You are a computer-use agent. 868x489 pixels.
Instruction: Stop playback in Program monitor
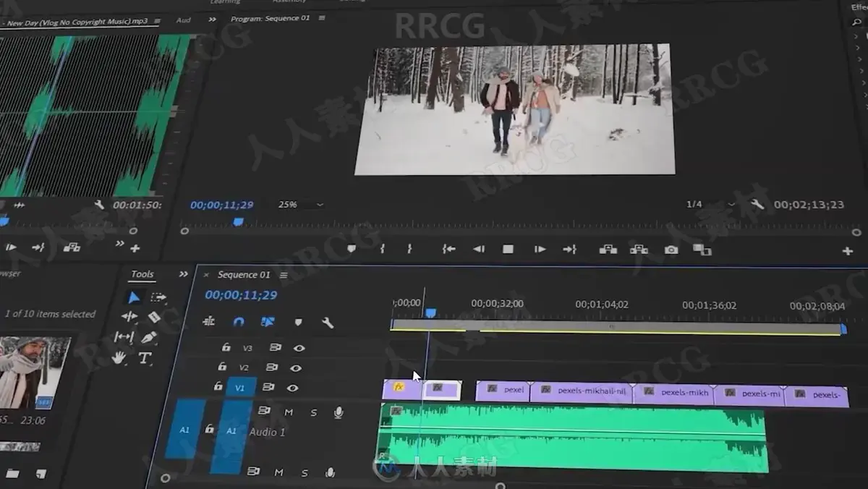click(509, 249)
